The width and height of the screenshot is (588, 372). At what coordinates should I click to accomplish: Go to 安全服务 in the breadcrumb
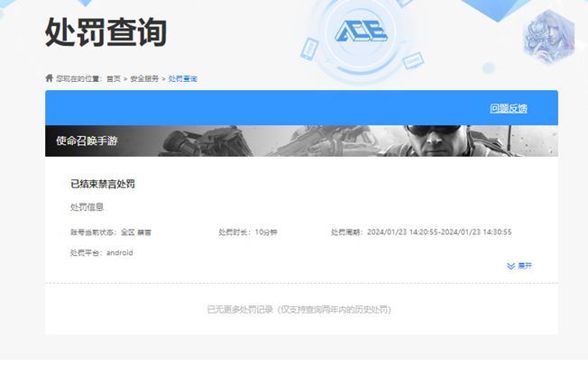point(144,78)
